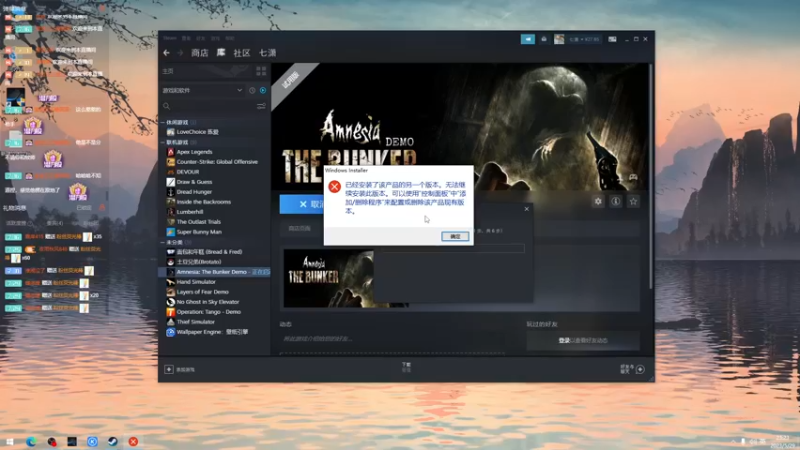Select Super Bunny Man game
The width and height of the screenshot is (800, 450).
point(199,232)
